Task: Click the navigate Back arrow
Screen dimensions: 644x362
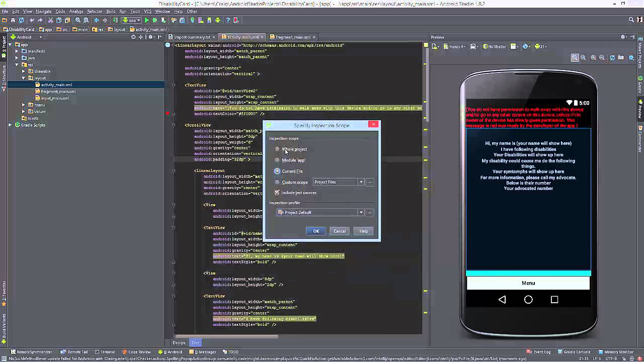Action: click(97, 20)
